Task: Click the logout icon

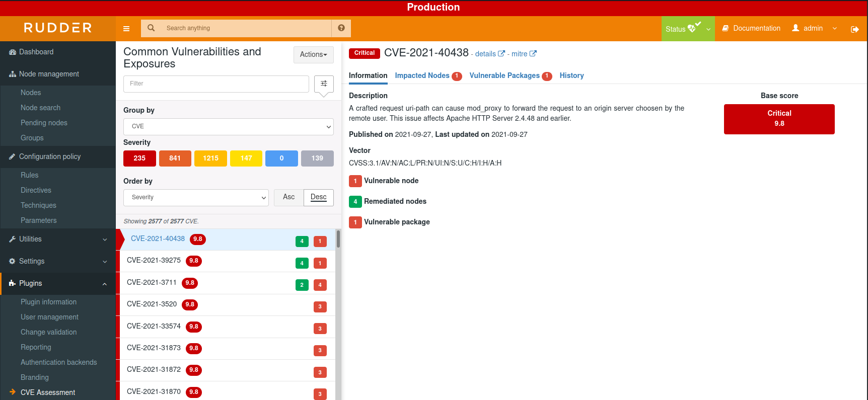Action: (854, 29)
